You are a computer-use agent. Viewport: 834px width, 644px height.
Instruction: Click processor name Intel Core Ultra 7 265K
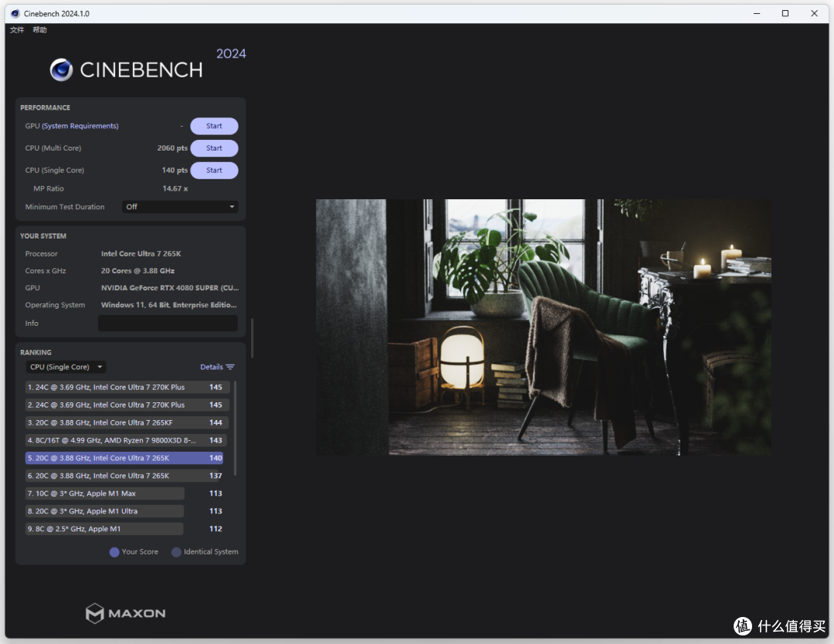point(141,254)
